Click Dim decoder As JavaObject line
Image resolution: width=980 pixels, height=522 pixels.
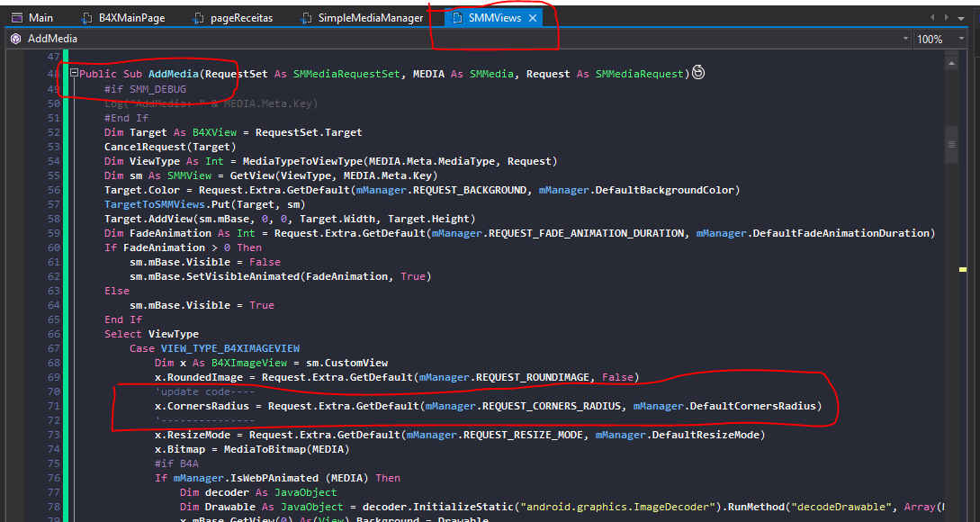[x=258, y=492]
